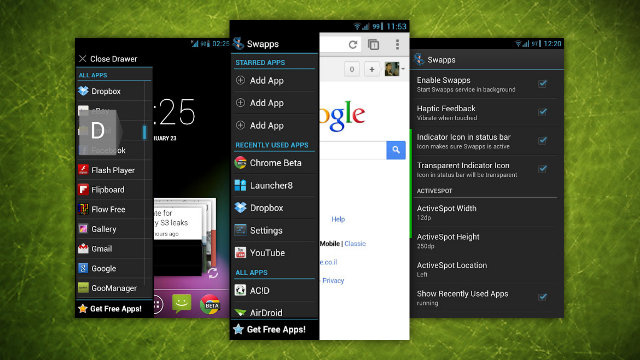
Task: Open Chrome tab switcher icon
Action: pyautogui.click(x=373, y=44)
